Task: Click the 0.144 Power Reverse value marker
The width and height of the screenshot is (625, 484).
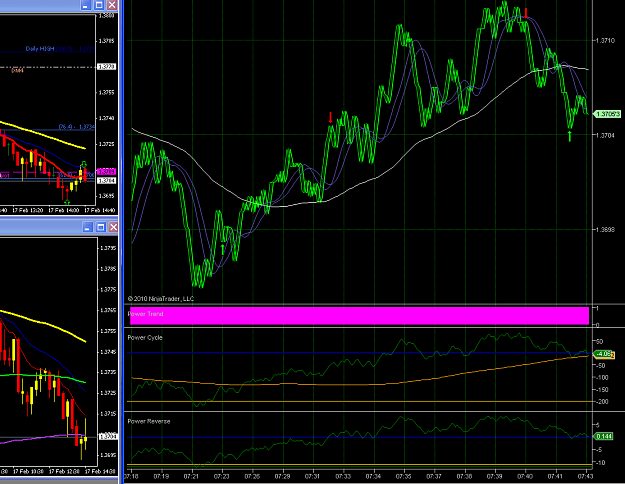Action: [604, 437]
